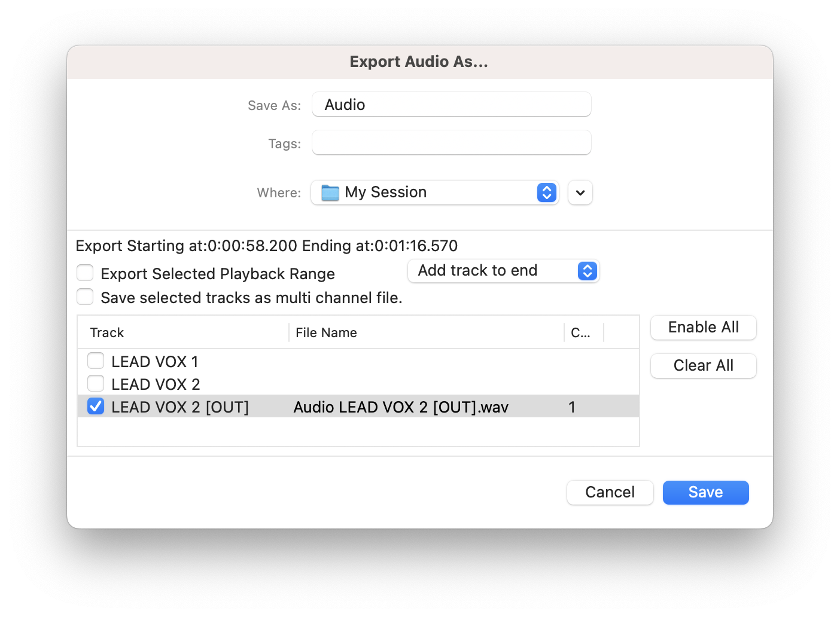Tick the unchecked LEAD VOX 2 checkbox

tap(96, 384)
